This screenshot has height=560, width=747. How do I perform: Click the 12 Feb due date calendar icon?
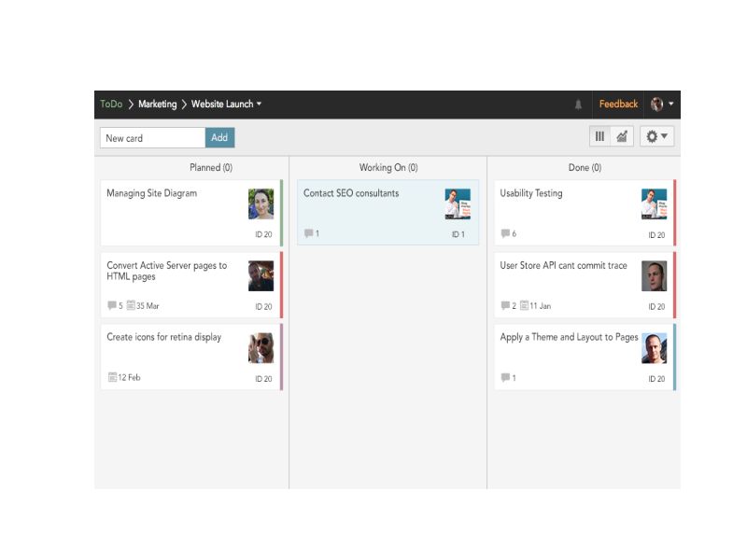112,377
